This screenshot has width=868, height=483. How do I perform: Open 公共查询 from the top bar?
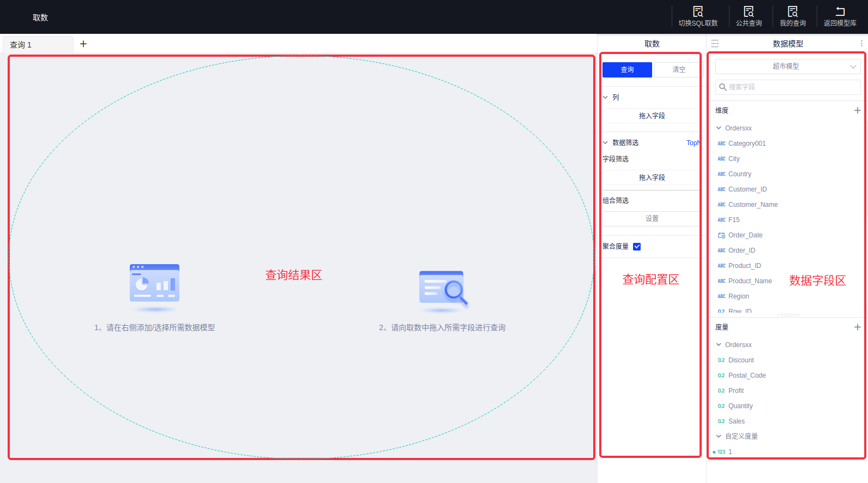749,12
